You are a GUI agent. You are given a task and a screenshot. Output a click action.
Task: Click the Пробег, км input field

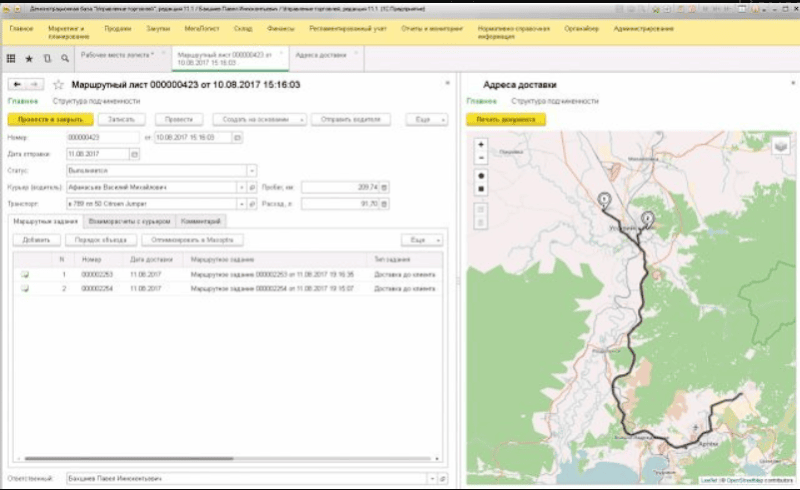(x=339, y=187)
